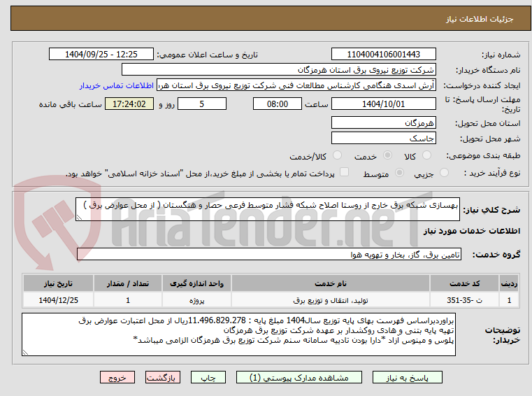Select the کالا/خدمت radio button
The image size is (532, 396).
[337, 155]
